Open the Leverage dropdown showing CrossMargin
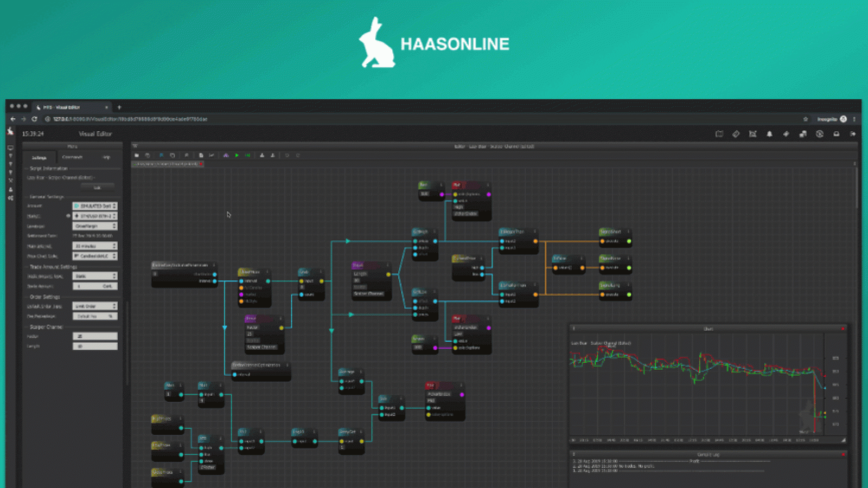 coord(95,226)
